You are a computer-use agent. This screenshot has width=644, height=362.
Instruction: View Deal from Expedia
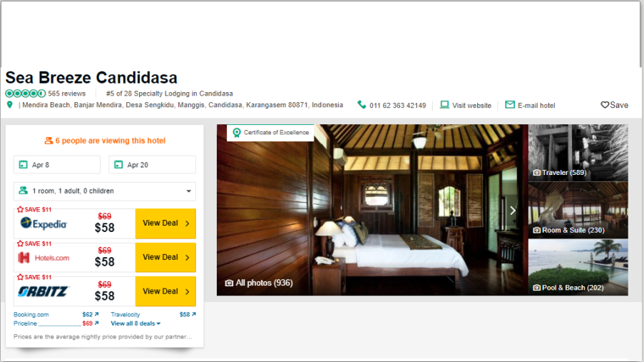pyautogui.click(x=165, y=223)
